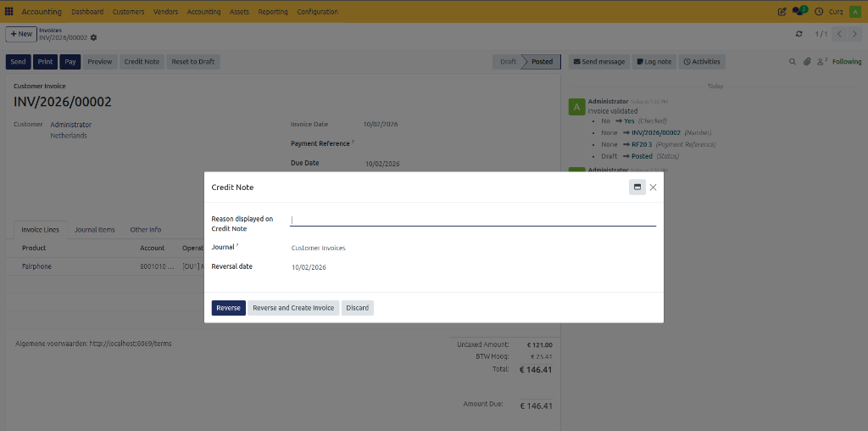
Task: Switch to the Other Info tab
Action: click(x=146, y=229)
